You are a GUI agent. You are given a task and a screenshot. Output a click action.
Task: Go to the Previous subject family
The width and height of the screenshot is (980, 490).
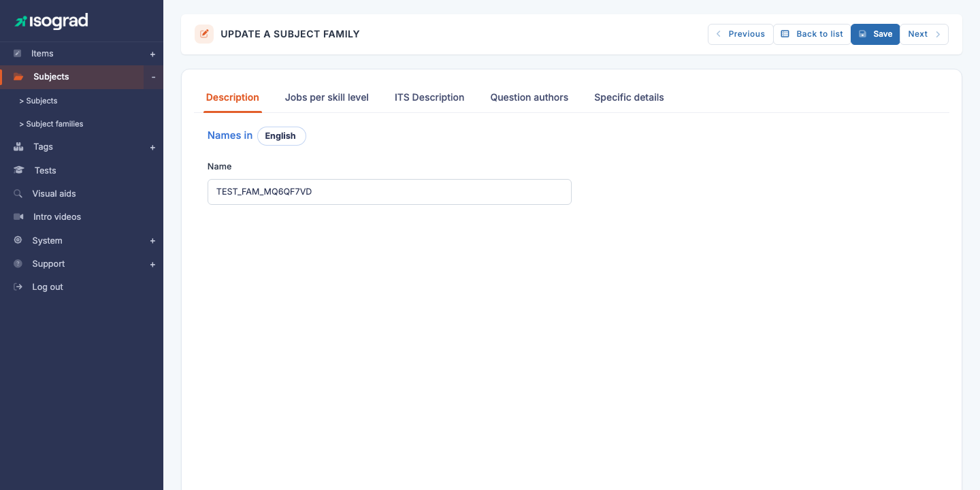coord(740,34)
